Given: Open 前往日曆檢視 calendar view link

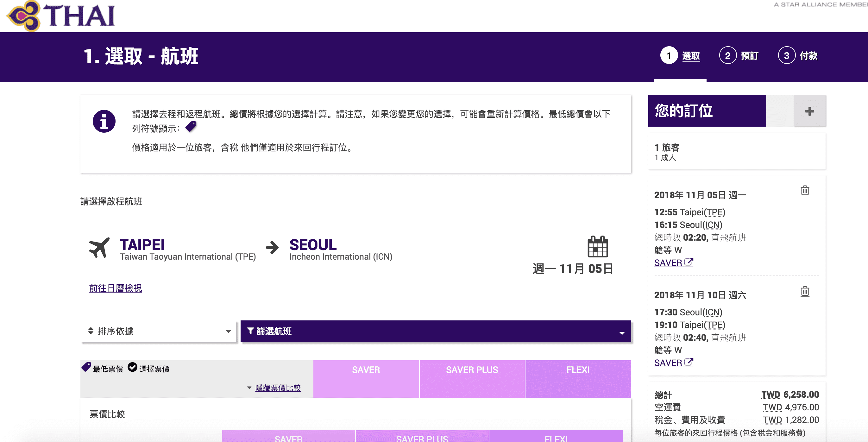Looking at the screenshot, I should click(115, 288).
